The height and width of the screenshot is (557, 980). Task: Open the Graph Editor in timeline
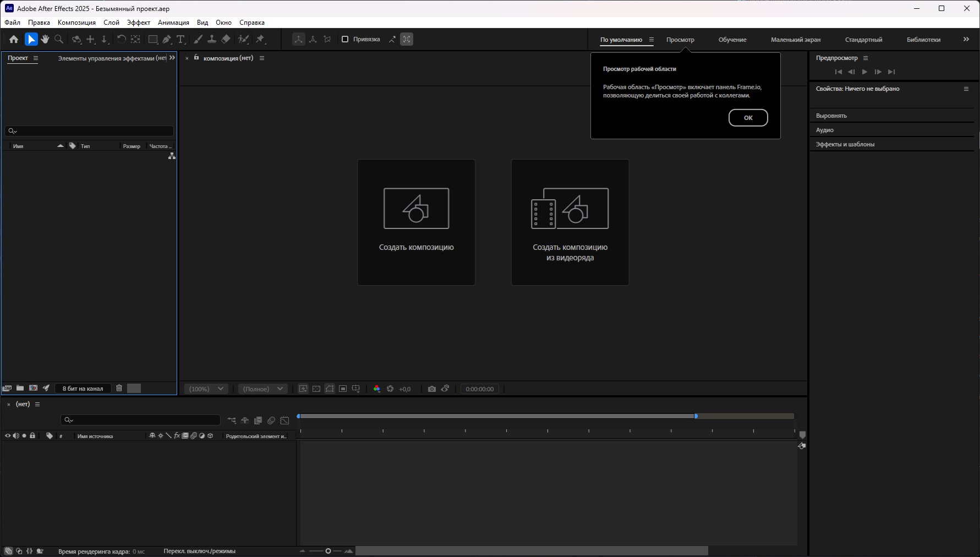coord(284,421)
